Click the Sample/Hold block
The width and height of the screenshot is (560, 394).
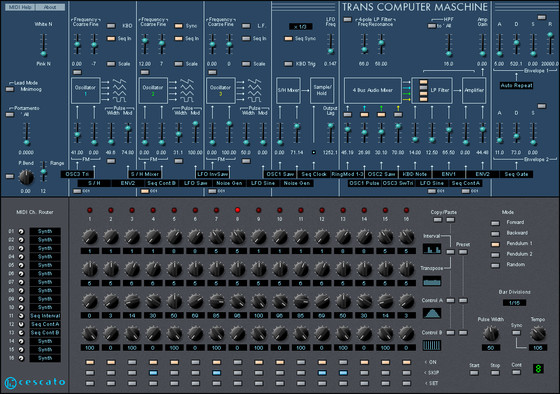coord(322,90)
